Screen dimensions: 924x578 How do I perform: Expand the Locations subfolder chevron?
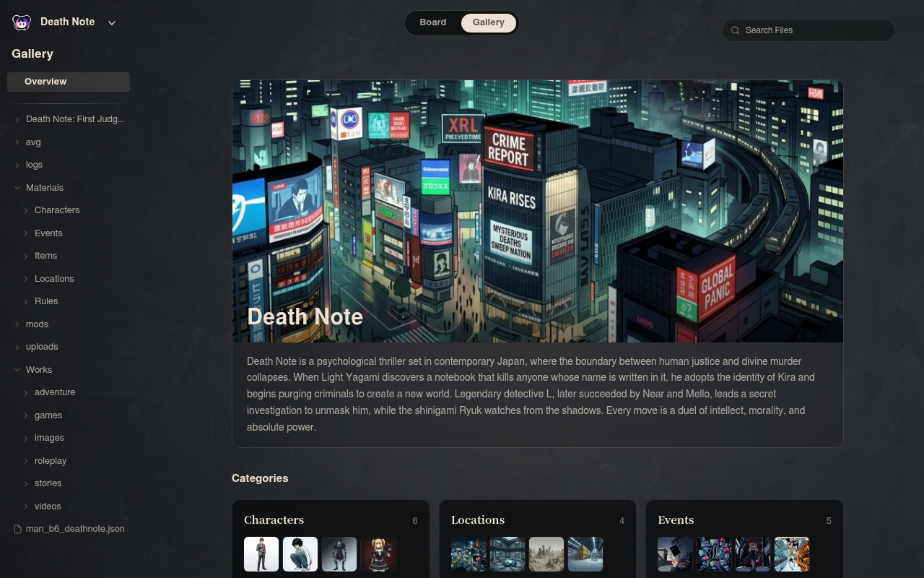pyautogui.click(x=26, y=279)
